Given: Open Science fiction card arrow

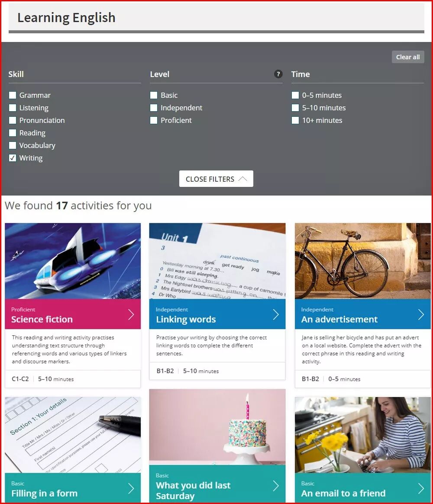Looking at the screenshot, I should click(x=131, y=315).
